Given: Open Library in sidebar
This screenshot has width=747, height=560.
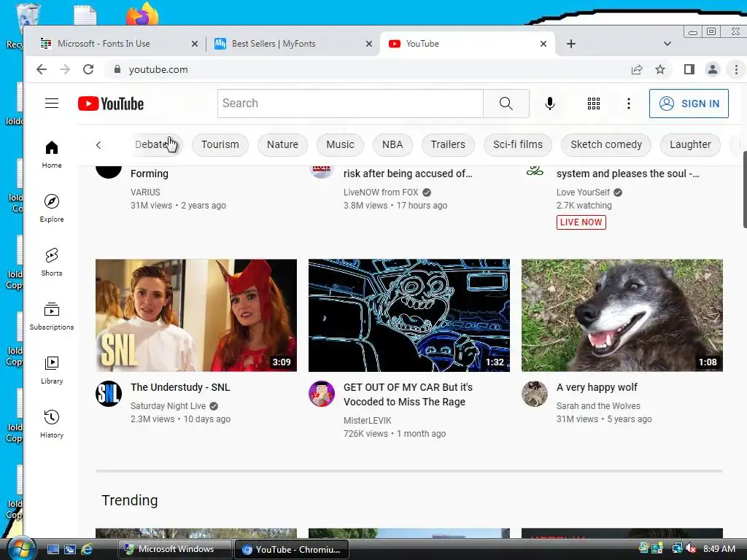Looking at the screenshot, I should 52,370.
